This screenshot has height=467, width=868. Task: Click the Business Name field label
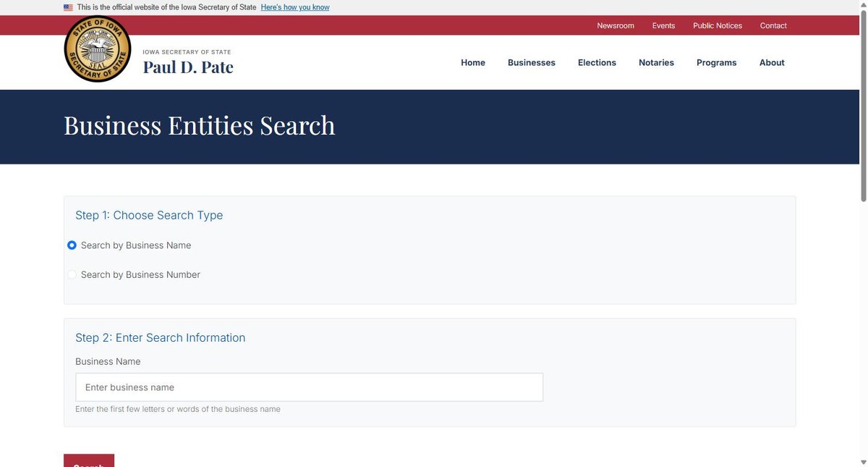pos(108,361)
